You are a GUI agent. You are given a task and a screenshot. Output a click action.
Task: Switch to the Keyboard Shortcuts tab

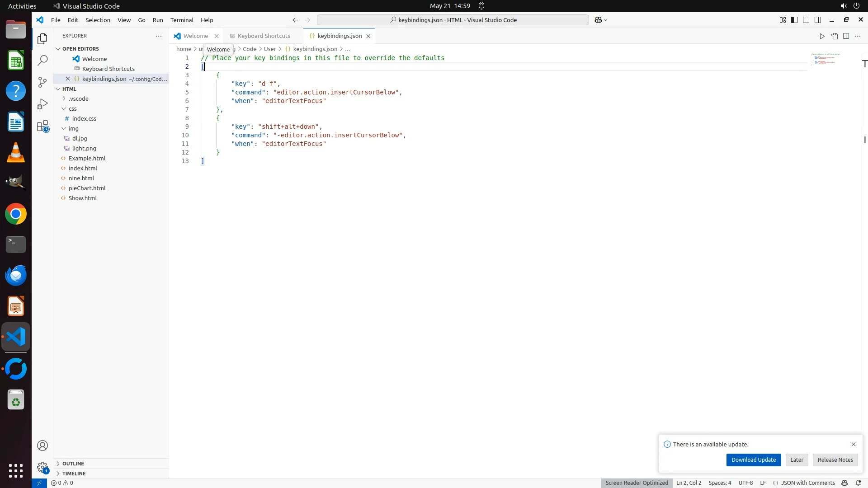point(264,36)
